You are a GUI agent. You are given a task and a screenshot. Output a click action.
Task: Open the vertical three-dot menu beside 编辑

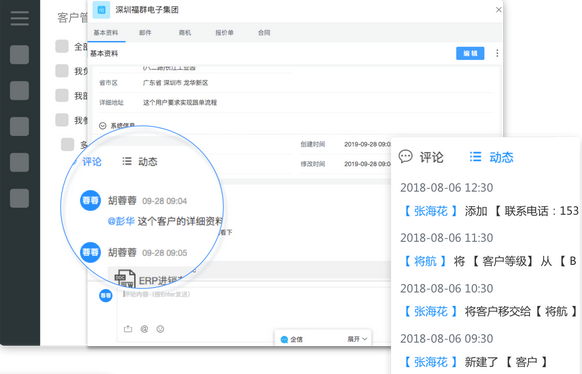(497, 53)
